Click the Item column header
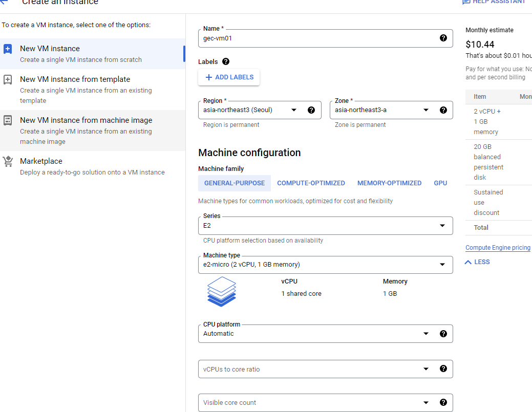 tap(480, 97)
